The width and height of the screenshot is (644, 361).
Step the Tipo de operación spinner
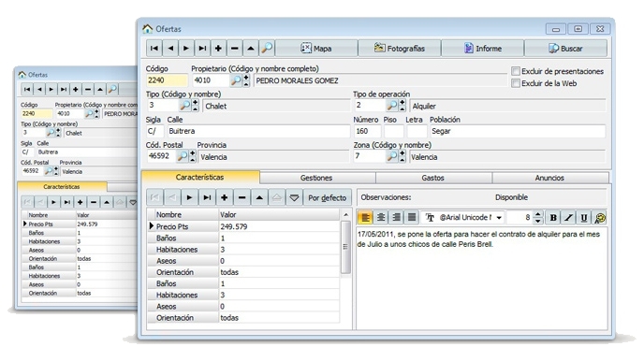point(402,106)
